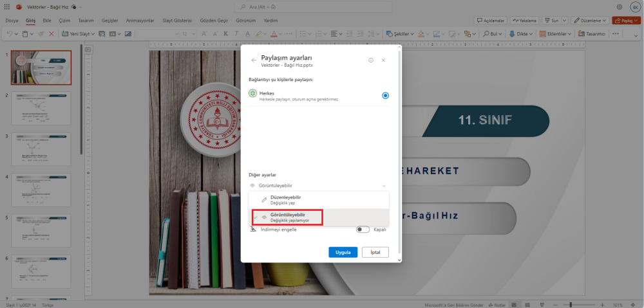Switch to the Çizim tab
This screenshot has width=644, height=308.
coord(64,20)
